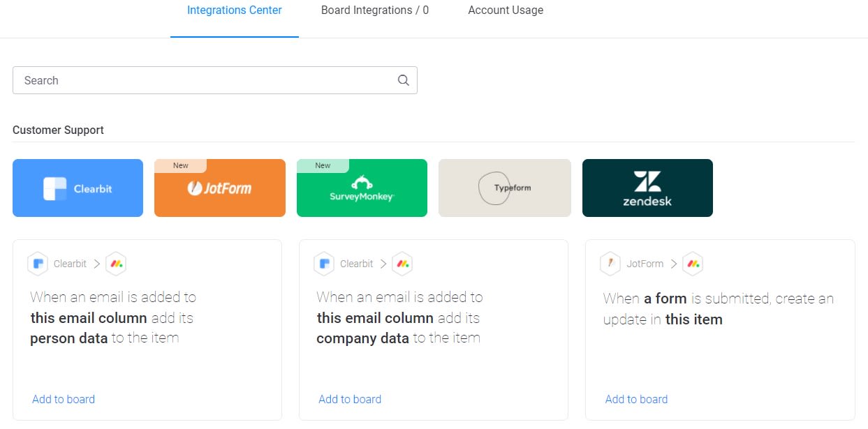Click 'person data' bold text
The width and height of the screenshot is (868, 429).
tap(69, 339)
